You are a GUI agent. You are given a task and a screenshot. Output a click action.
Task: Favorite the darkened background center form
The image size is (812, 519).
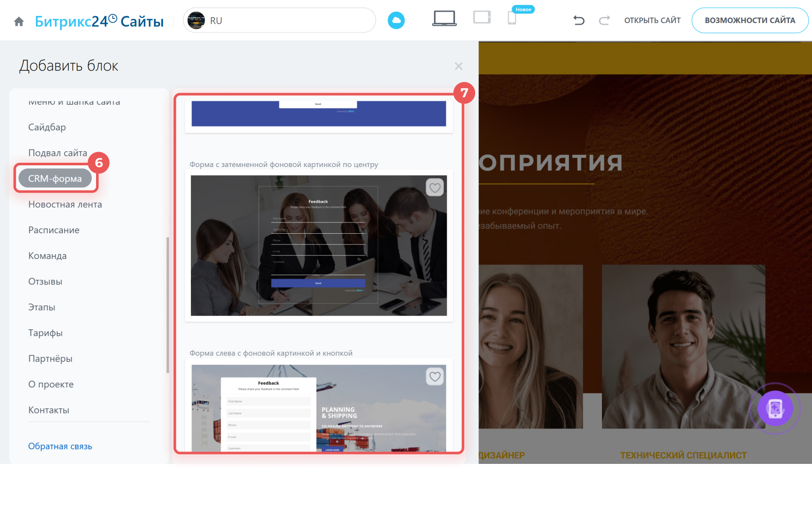pos(435,188)
